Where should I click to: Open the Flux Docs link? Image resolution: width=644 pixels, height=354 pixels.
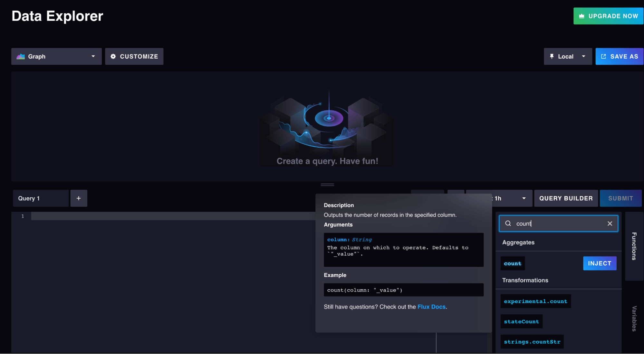click(431, 307)
